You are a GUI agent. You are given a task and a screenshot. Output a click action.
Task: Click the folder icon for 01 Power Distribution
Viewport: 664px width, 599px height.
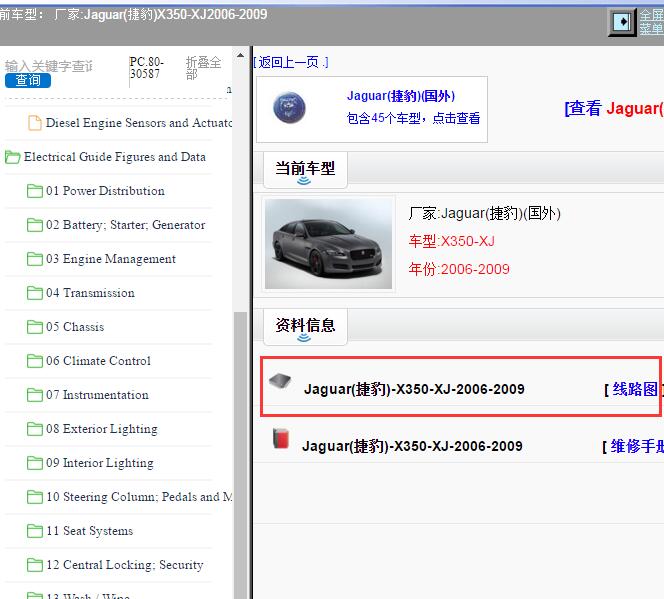35,191
